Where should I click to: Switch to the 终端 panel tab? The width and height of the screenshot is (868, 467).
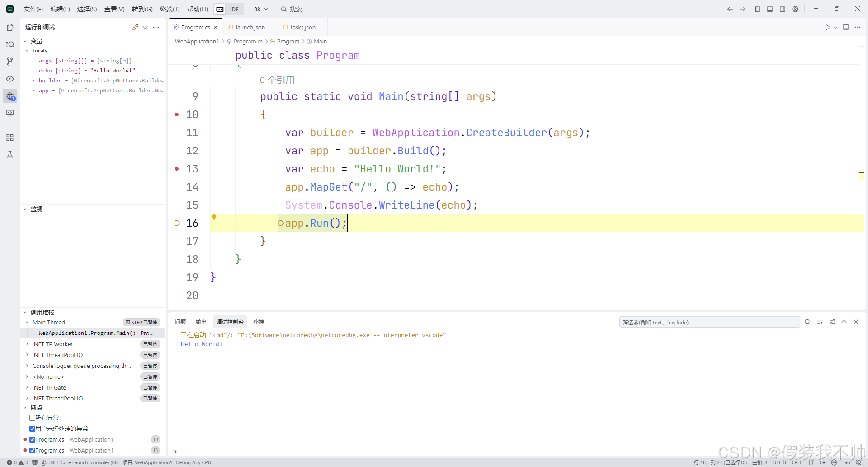[259, 322]
